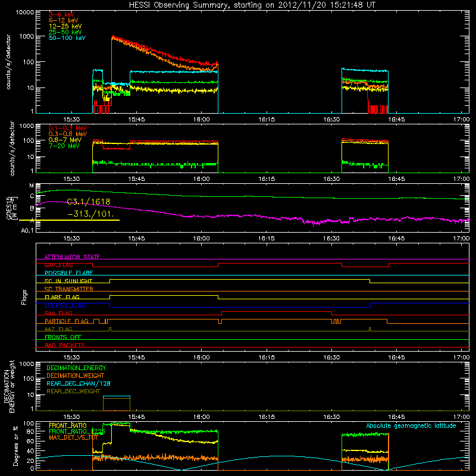476x476 pixels.
Task: Click the 0.1-0.3 MeV legend entry
Action: 68,128
